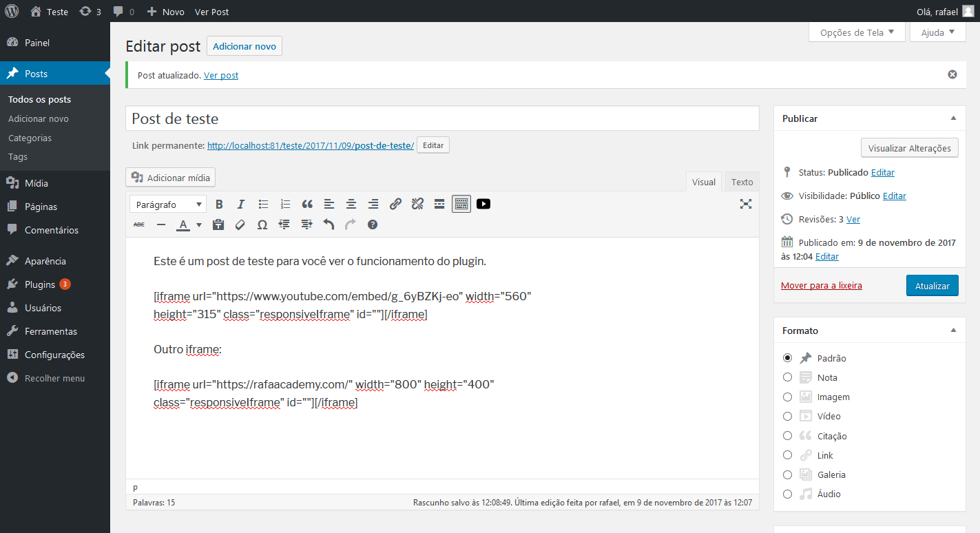This screenshot has width=980, height=533.
Task: Open the Mídia menu
Action: 55,183
